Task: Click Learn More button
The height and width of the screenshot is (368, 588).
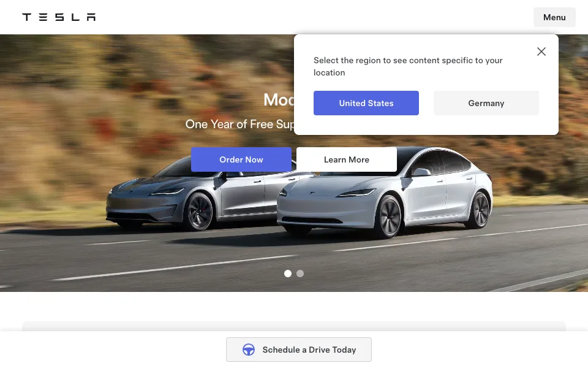Action: [347, 159]
